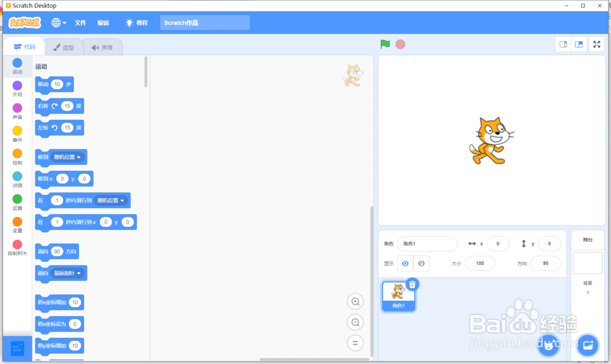Screen dimensions: 611x364
Task: Click the 右转 15 度 block
Action: click(x=59, y=106)
